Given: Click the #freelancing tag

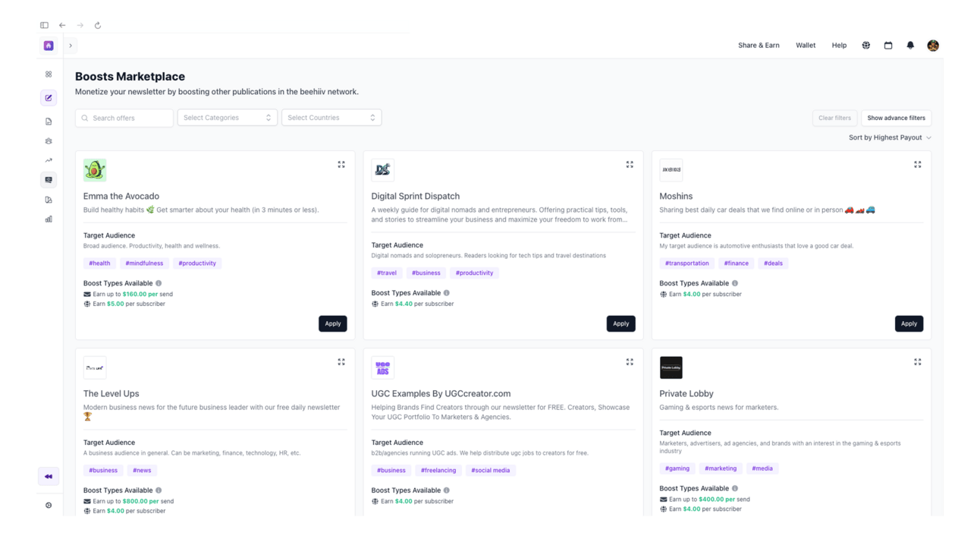Looking at the screenshot, I should pyautogui.click(x=438, y=470).
